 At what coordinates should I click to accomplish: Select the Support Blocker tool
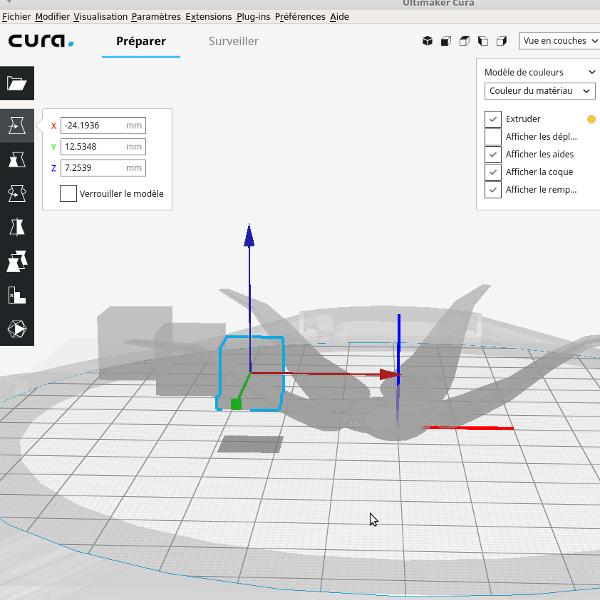pyautogui.click(x=17, y=295)
